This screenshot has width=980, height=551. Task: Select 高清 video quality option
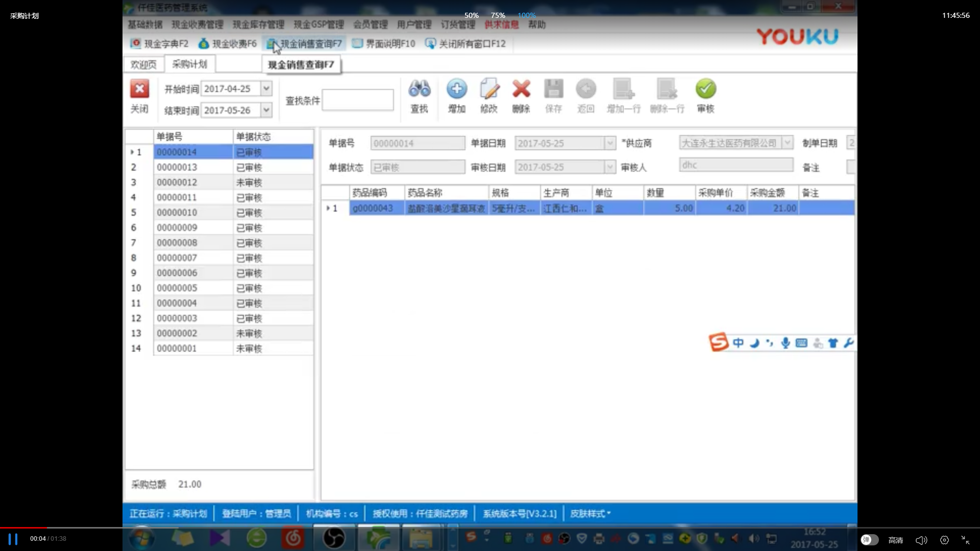tap(896, 540)
